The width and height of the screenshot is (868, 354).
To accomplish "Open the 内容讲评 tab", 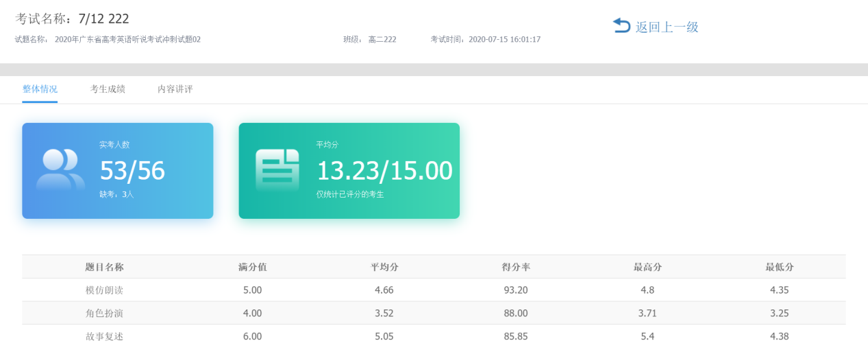I will (x=175, y=89).
